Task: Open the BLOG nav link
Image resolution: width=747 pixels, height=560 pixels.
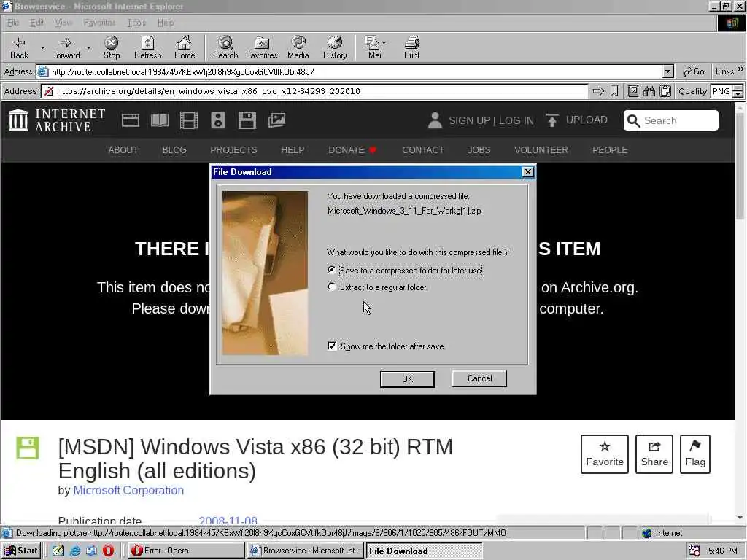Action: (x=174, y=150)
